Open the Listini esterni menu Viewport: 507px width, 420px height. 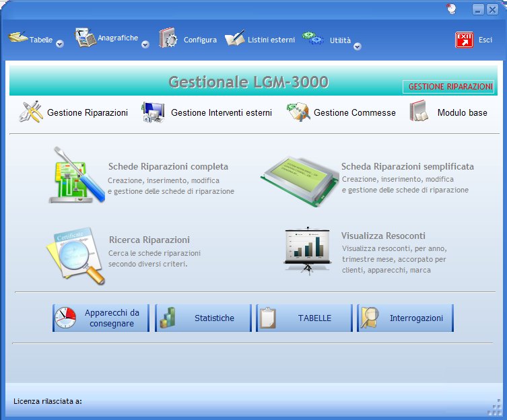tap(260, 40)
